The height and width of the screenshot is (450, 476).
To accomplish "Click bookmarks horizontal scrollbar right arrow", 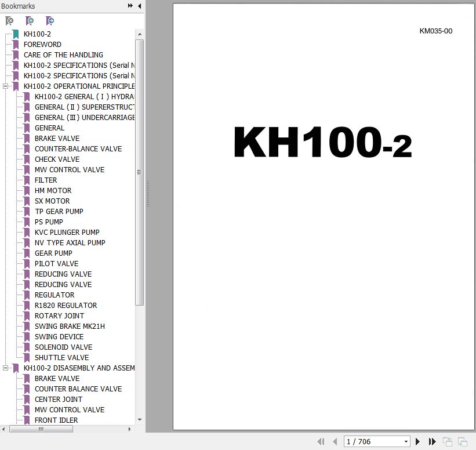I will coord(130,429).
